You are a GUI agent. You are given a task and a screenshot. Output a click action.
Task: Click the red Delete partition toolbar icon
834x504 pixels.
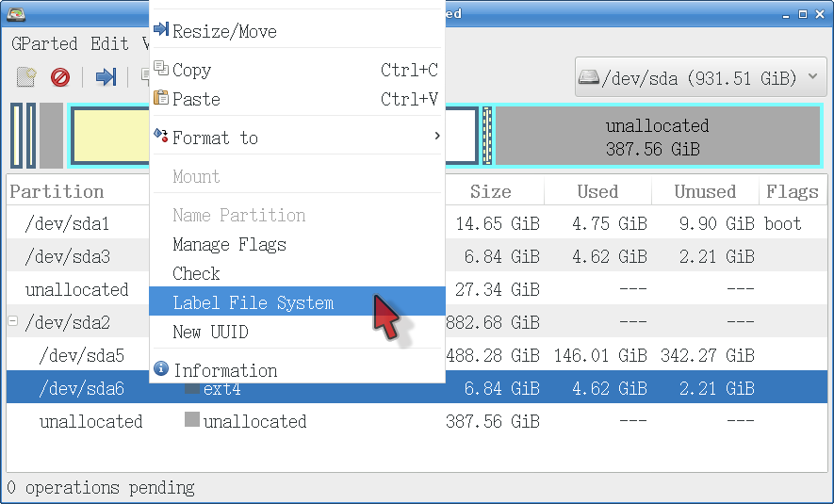(60, 77)
